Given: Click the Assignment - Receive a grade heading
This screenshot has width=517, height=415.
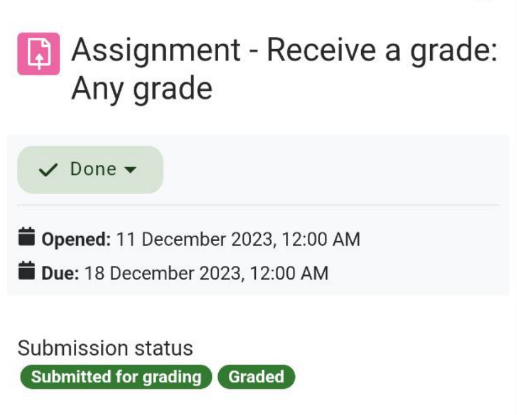Looking at the screenshot, I should coord(284,50).
